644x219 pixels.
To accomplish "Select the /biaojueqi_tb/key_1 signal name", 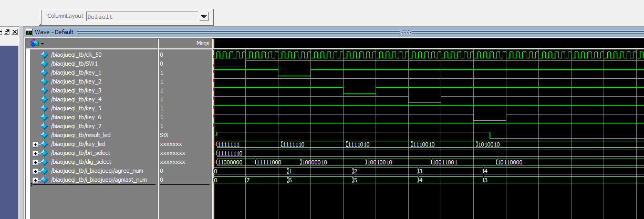I will coord(76,72).
